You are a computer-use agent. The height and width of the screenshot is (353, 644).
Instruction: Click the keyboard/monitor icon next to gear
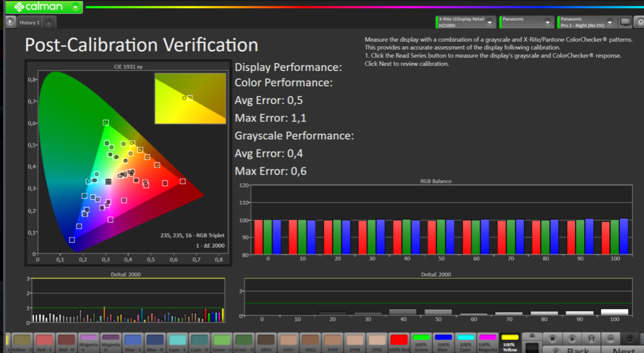[x=626, y=22]
